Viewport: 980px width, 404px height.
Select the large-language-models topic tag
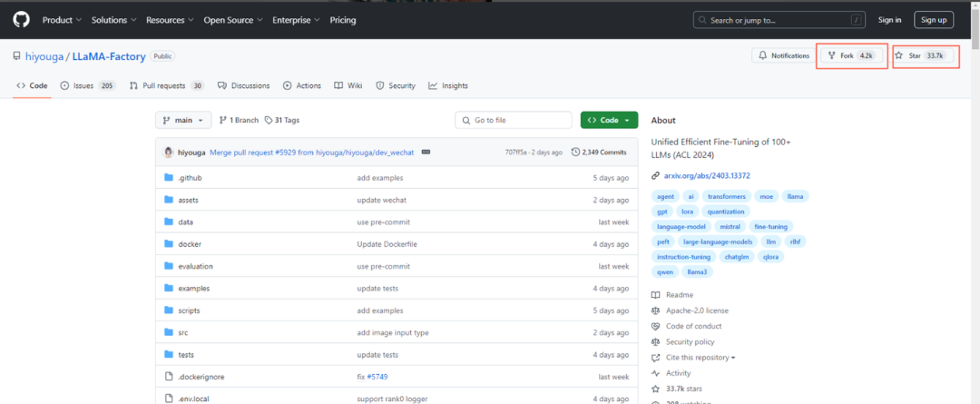718,241
